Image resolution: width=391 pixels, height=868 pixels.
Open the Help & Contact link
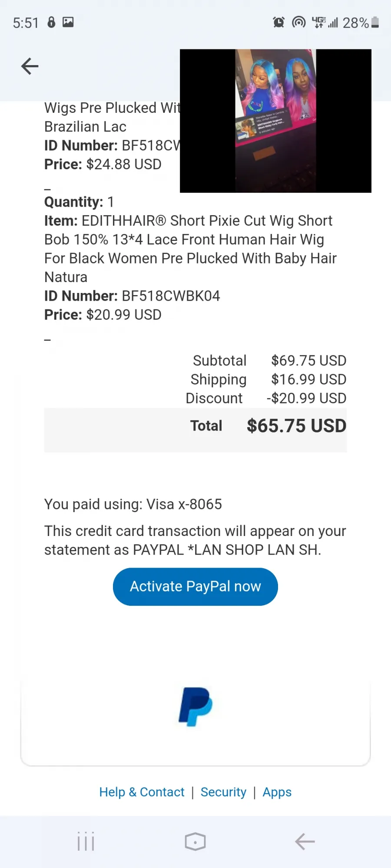click(142, 792)
